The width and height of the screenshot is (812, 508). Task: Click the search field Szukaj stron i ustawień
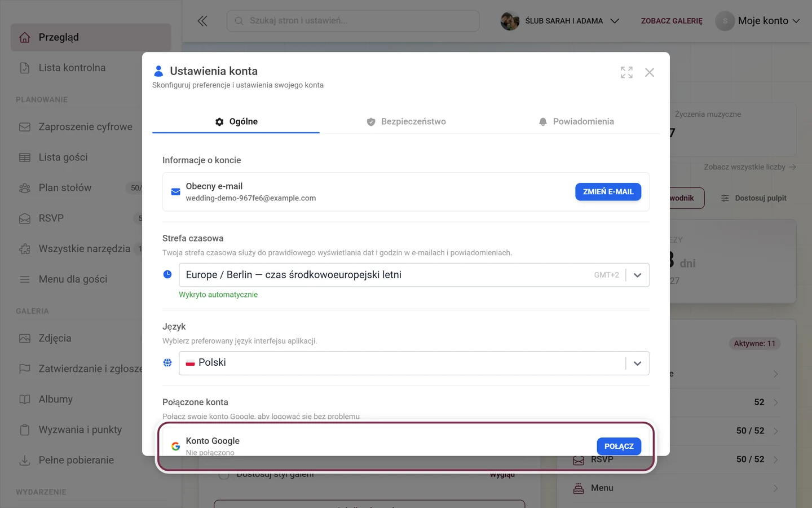pyautogui.click(x=353, y=21)
